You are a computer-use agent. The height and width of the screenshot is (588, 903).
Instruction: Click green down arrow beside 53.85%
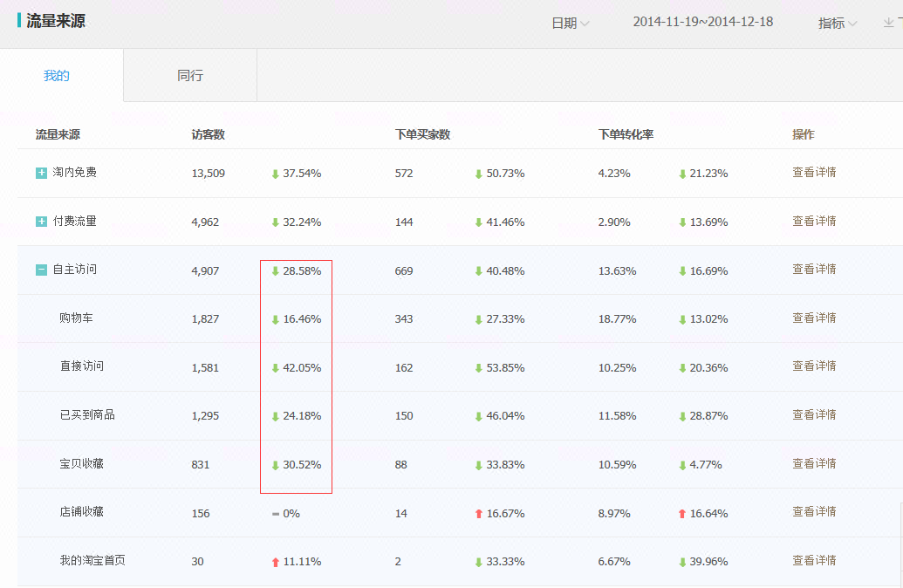click(478, 368)
